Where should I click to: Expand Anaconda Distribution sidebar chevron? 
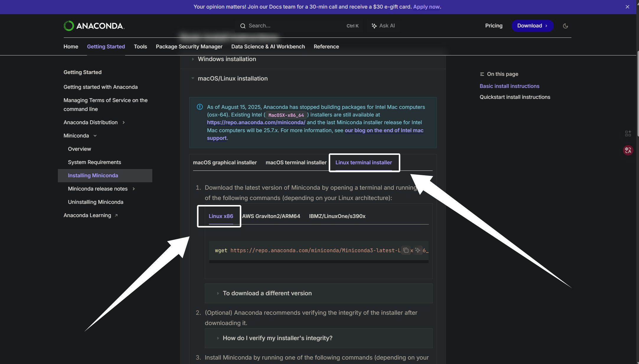pos(124,122)
